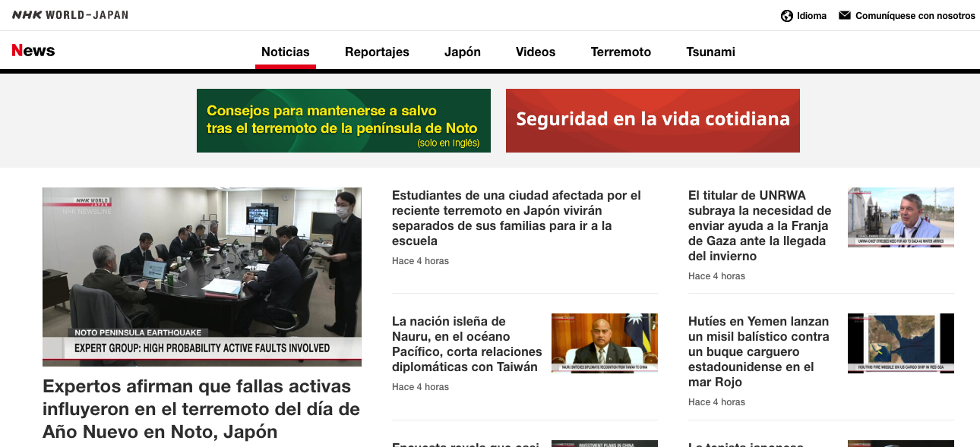This screenshot has width=980, height=447.
Task: Switch to the Videos tab
Action: 536,52
